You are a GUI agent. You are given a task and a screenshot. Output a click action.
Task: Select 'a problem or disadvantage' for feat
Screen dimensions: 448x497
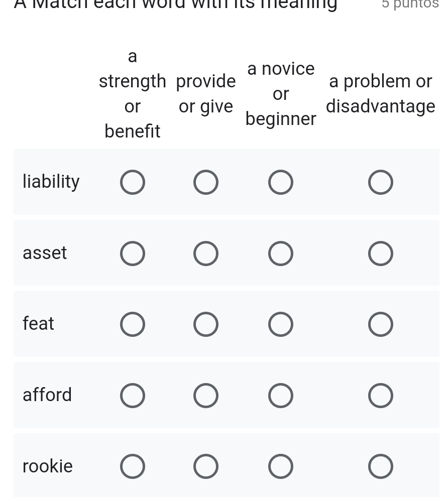pos(381,324)
